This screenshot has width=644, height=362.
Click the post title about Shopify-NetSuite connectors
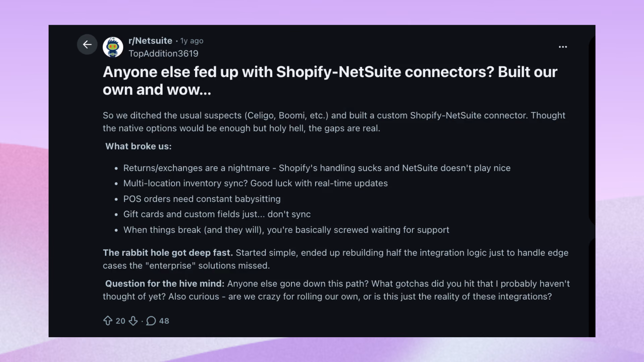(x=330, y=80)
